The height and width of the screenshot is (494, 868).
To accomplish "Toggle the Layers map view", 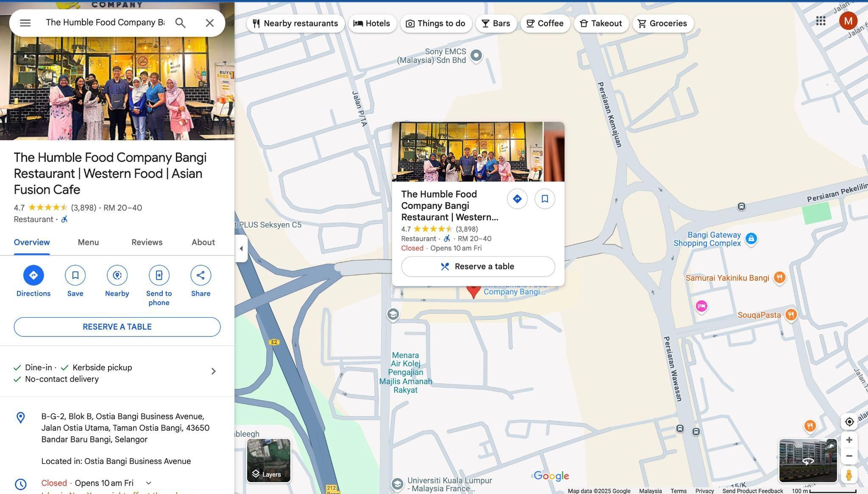I will [x=269, y=461].
